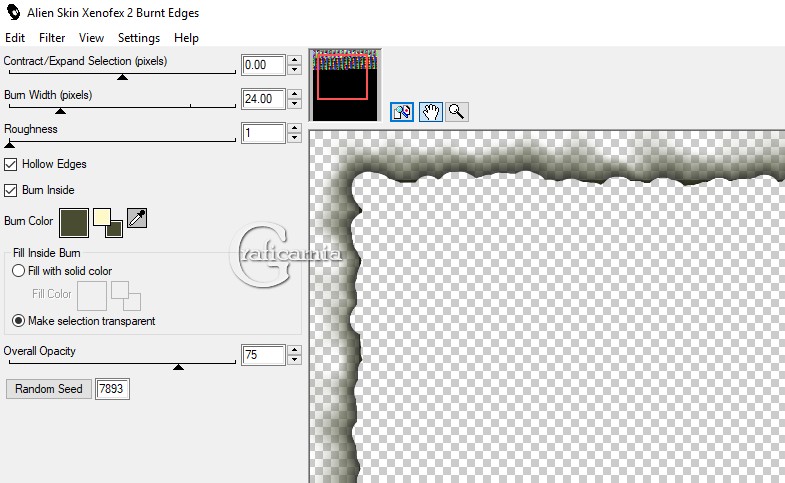Open the Help menu
The height and width of the screenshot is (483, 785).
tap(186, 38)
